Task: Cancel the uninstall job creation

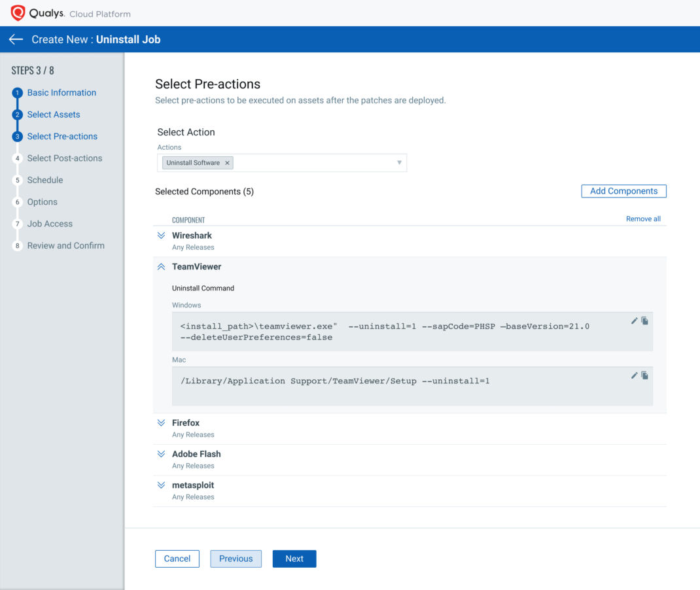Action: tap(177, 559)
